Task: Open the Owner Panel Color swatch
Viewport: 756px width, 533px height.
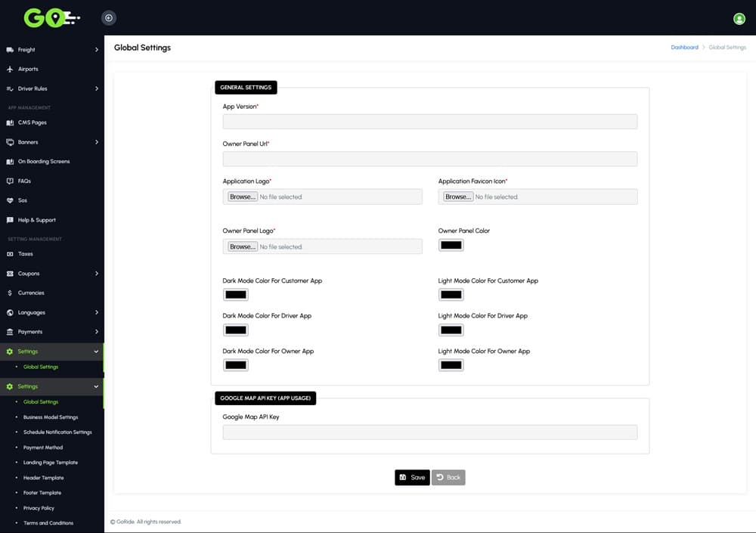Action: tap(451, 245)
